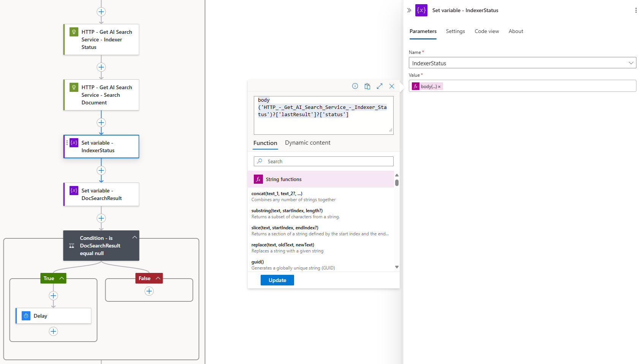641x364 pixels.
Task: Click the function list scrollbar up arrow
Action: (397, 175)
